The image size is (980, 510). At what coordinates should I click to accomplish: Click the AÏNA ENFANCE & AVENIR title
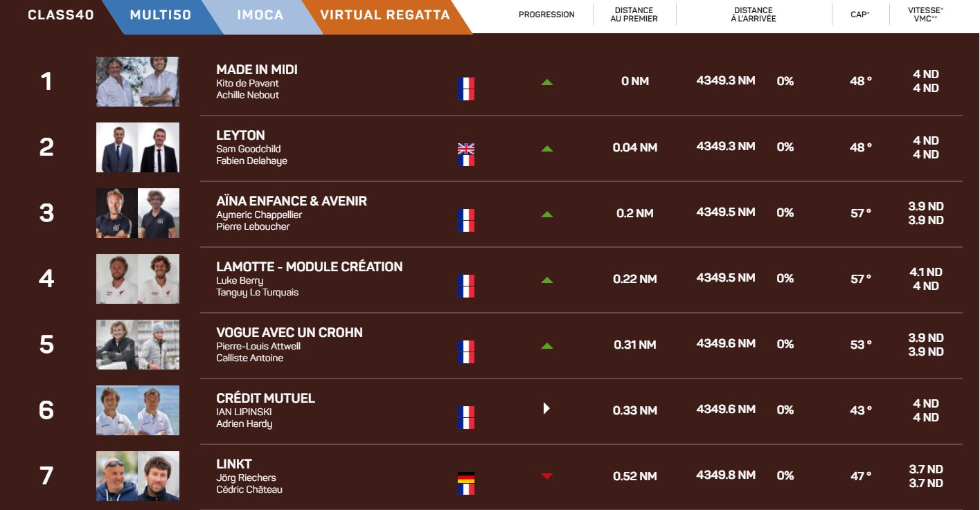click(292, 201)
